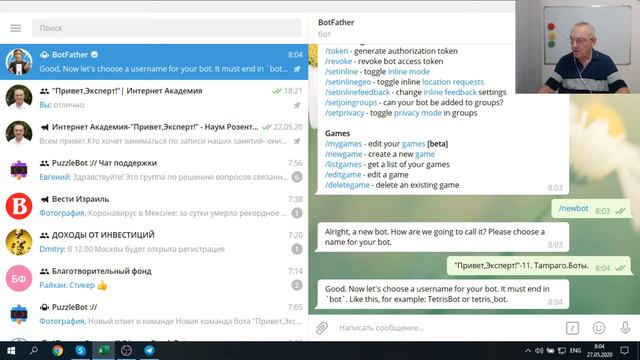Click the BotFather header title
The width and height of the screenshot is (640, 360).
pyautogui.click(x=336, y=22)
